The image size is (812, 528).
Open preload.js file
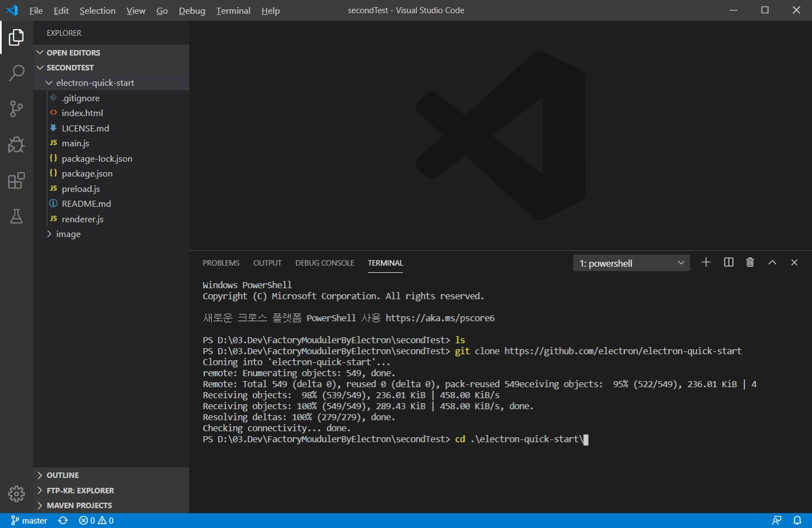click(x=111, y=189)
